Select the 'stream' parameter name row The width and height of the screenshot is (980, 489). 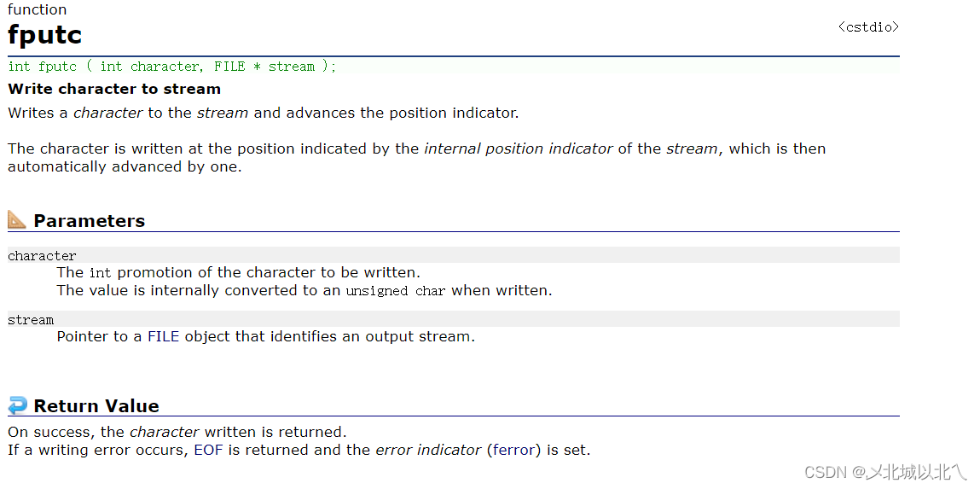(x=31, y=320)
